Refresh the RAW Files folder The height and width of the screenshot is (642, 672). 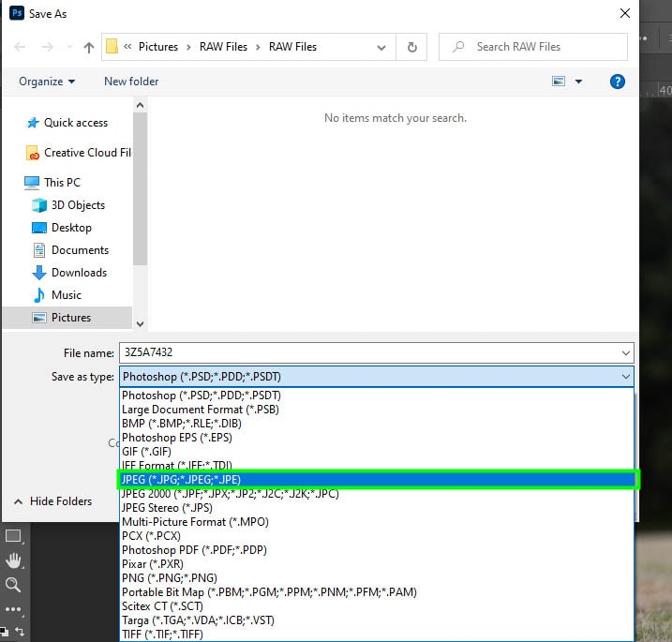tap(411, 47)
